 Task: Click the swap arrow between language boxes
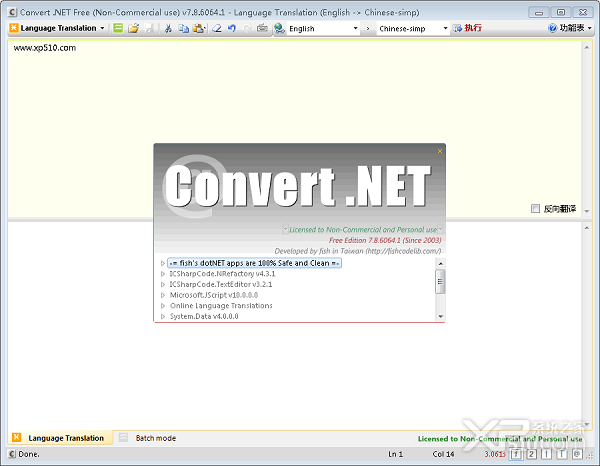pyautogui.click(x=368, y=29)
